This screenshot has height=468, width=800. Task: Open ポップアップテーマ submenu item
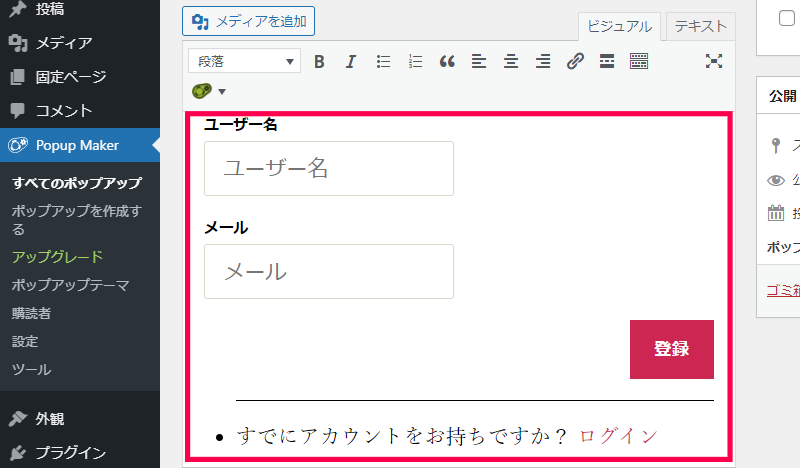point(70,285)
